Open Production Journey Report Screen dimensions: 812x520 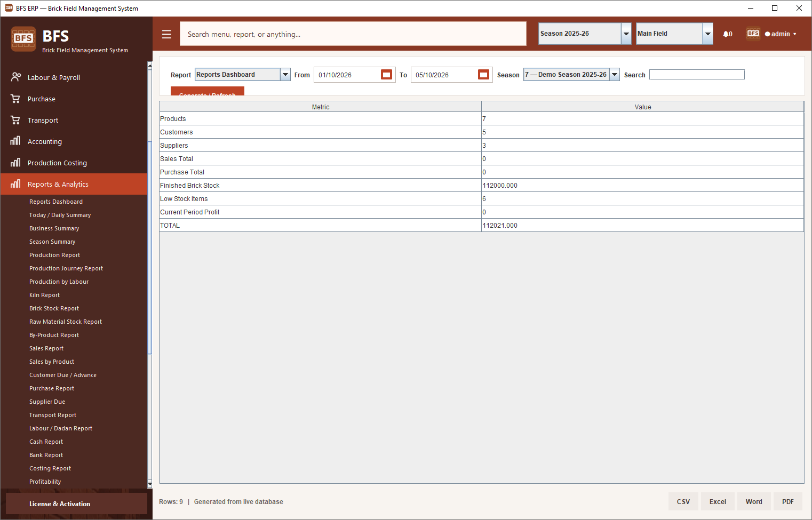point(66,268)
